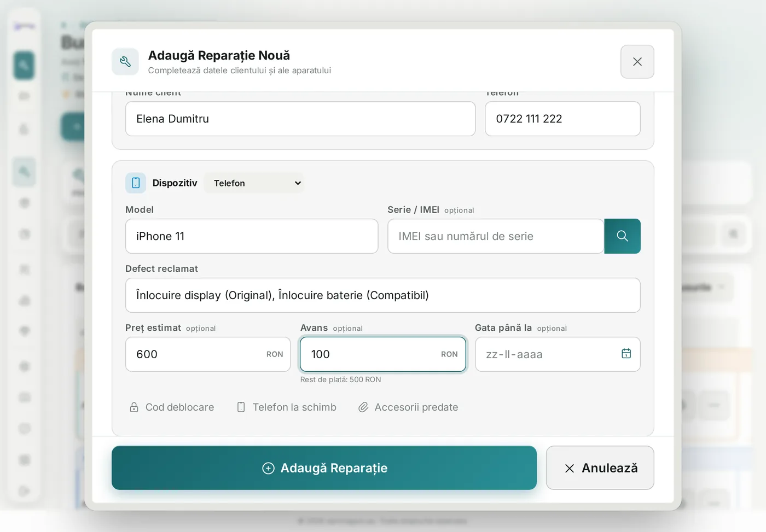Click the 'Defect reclamat' label
This screenshot has height=532, width=766.
pyautogui.click(x=161, y=268)
